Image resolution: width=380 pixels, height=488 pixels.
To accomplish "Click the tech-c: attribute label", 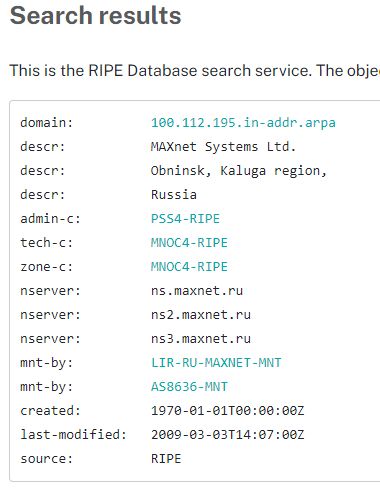I will click(x=46, y=243).
